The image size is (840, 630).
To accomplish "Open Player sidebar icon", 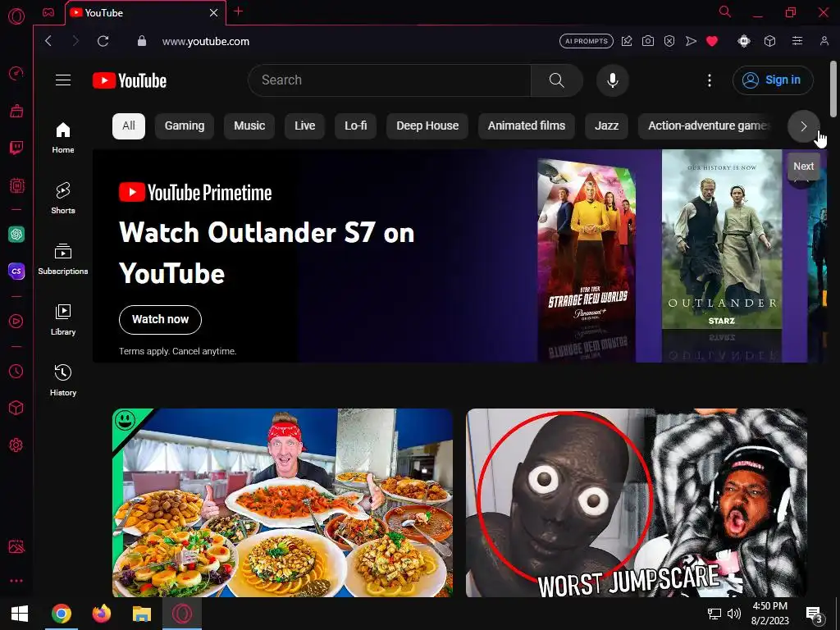I will tap(16, 321).
